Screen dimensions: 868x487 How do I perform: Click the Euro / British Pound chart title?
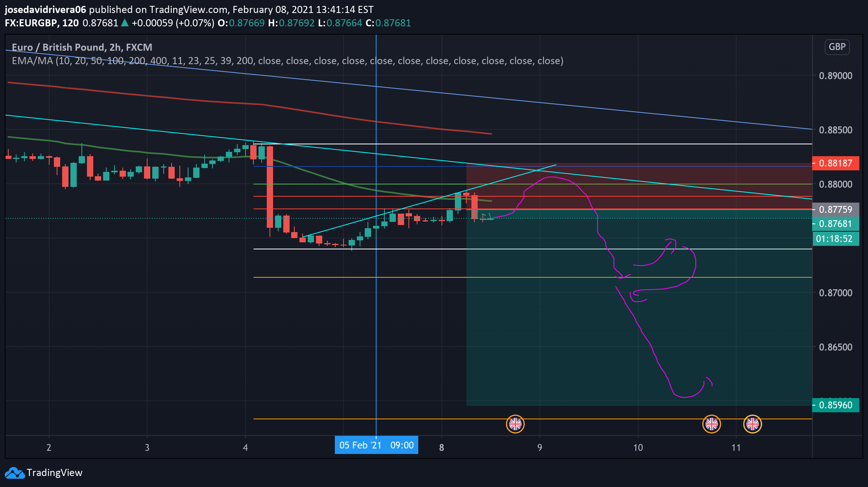coord(82,47)
